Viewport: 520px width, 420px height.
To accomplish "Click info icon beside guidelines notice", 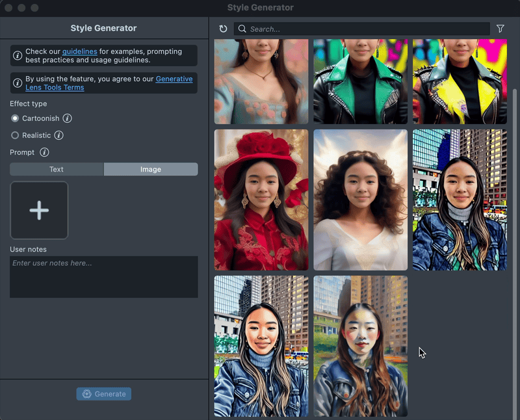I will click(18, 55).
